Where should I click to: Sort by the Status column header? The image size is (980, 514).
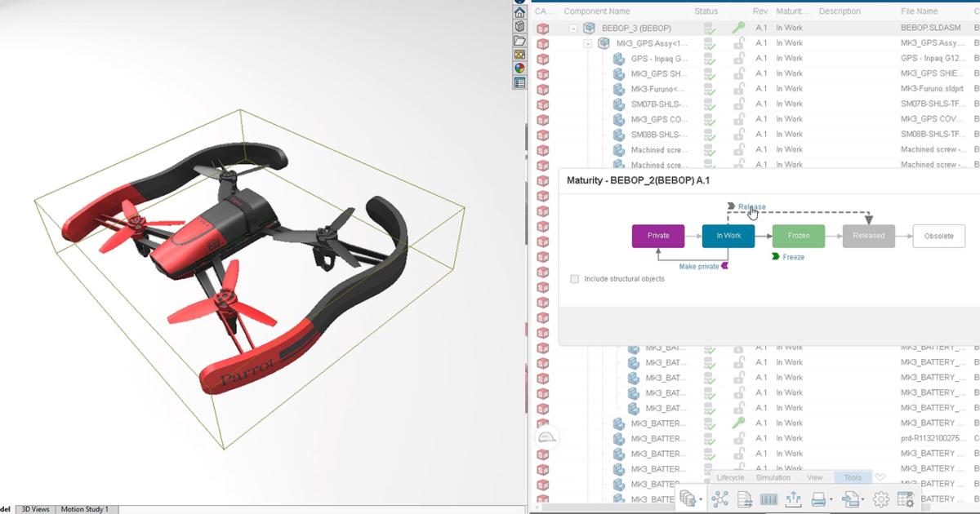click(x=706, y=11)
